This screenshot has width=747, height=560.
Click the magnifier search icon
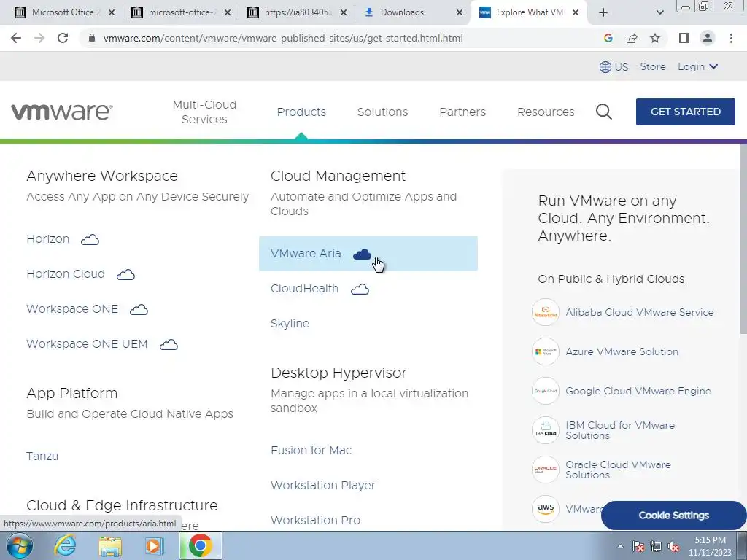pyautogui.click(x=603, y=112)
